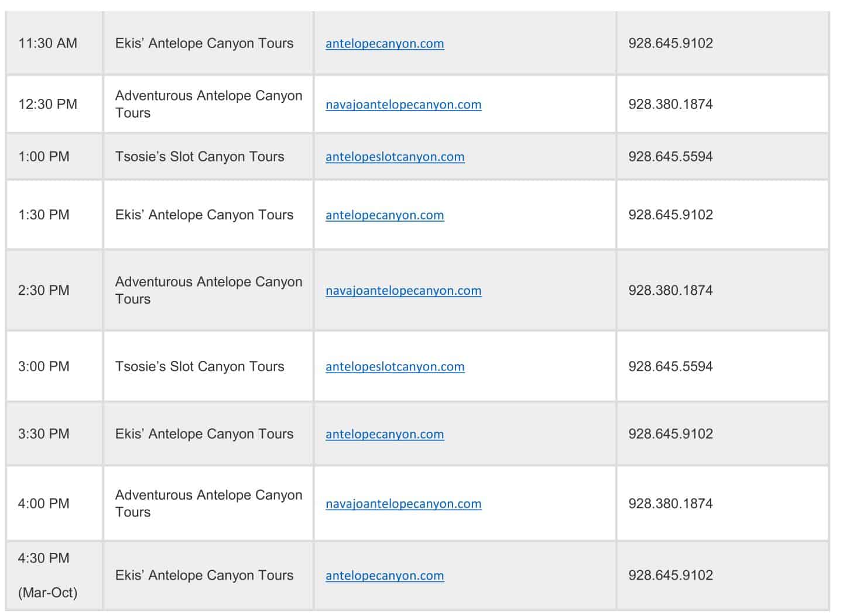Select Tsosie's Slot Canyon Tours at 1:00 PM
Image resolution: width=843 pixels, height=616 pixels.
200,156
